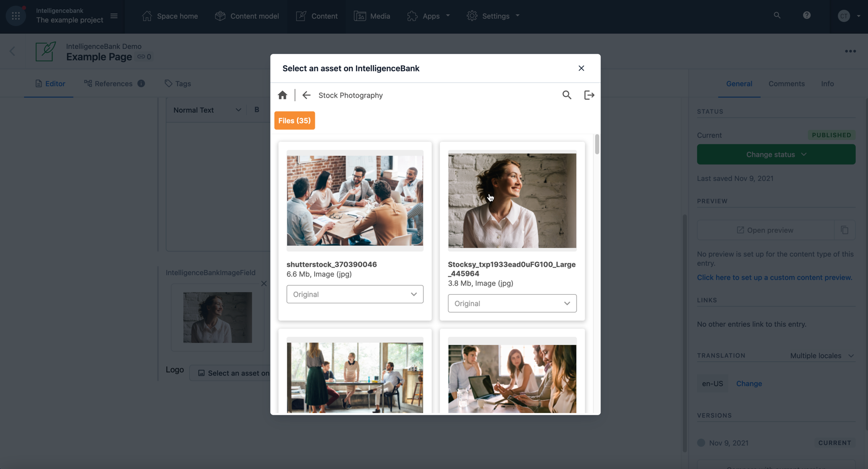Select the shutterstock_370390046 team meeting thumbnail
This screenshot has width=868, height=469.
[355, 201]
